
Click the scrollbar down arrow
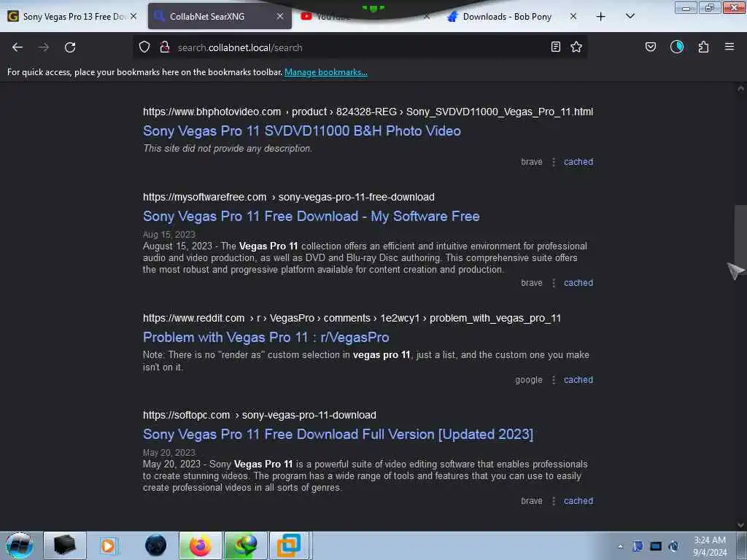[x=740, y=525]
